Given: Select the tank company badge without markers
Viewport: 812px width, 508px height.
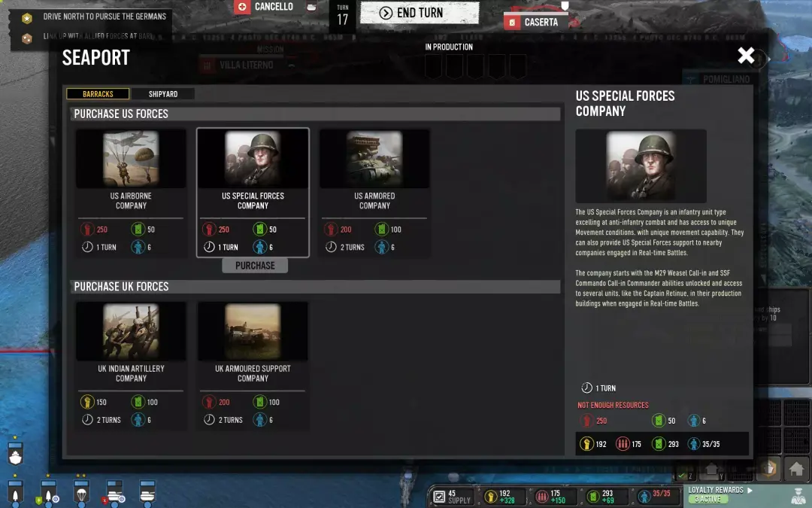Looking at the screenshot, I should click(147, 492).
